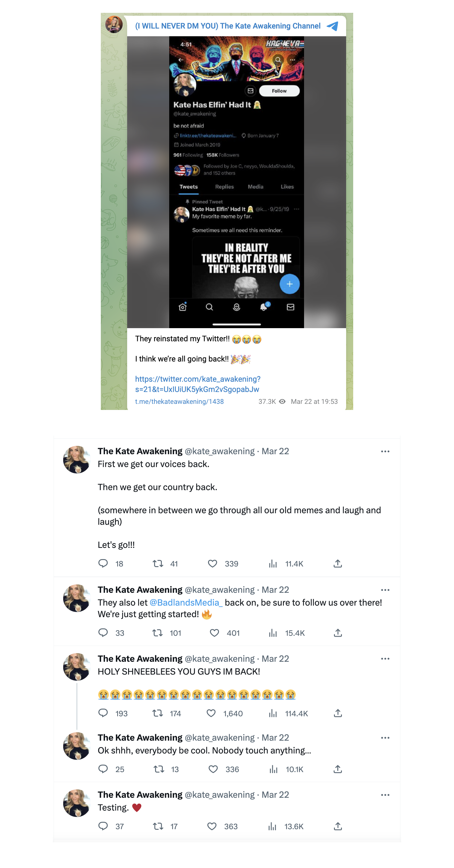
Task: Retweet the "Testing." tweet
Action: pos(158,826)
